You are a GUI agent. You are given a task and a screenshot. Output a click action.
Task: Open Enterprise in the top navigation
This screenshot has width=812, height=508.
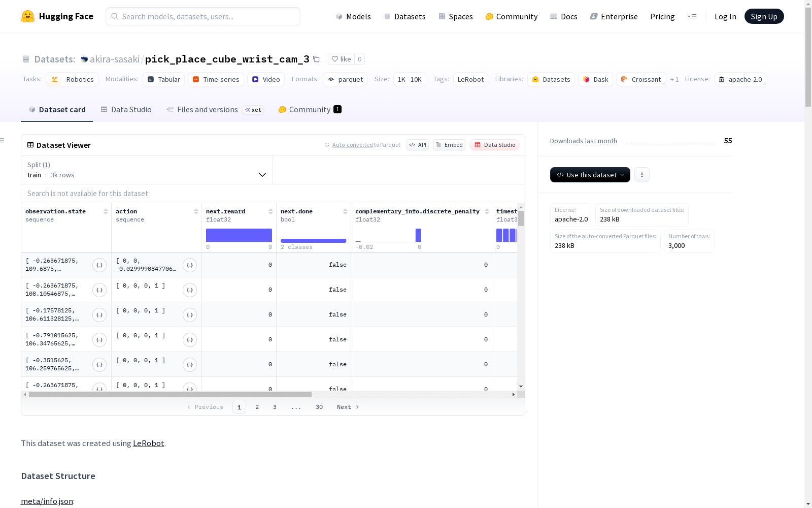[x=614, y=16]
